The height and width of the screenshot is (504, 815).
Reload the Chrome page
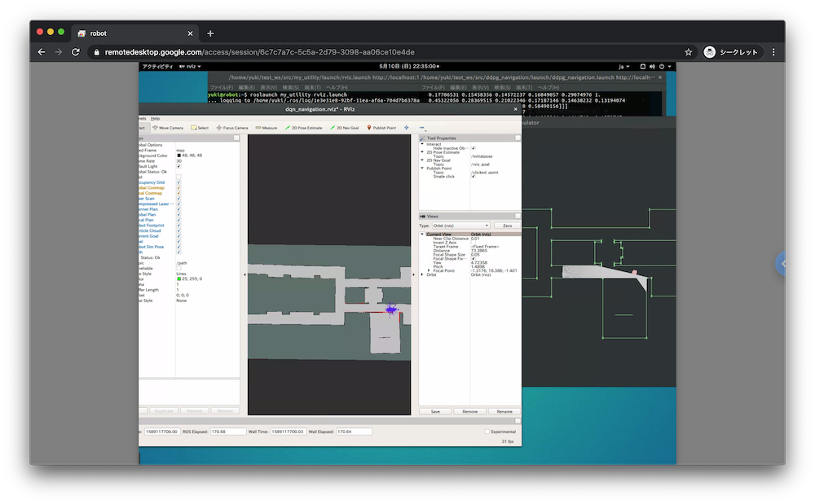click(77, 52)
